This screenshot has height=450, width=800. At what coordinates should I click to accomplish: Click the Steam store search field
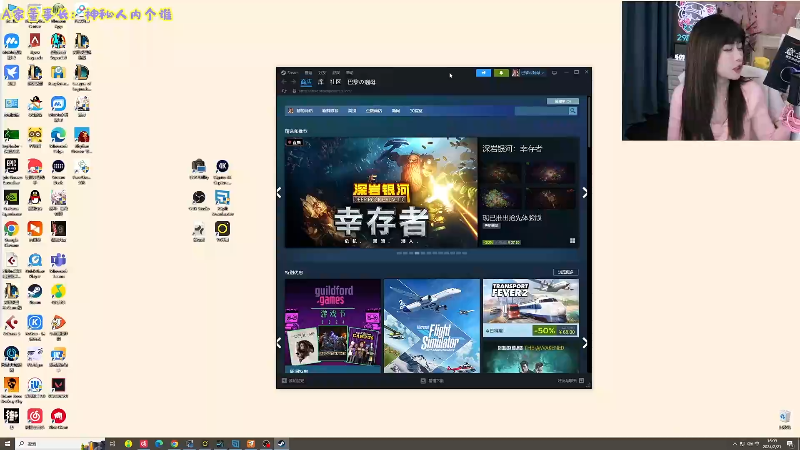click(x=541, y=111)
